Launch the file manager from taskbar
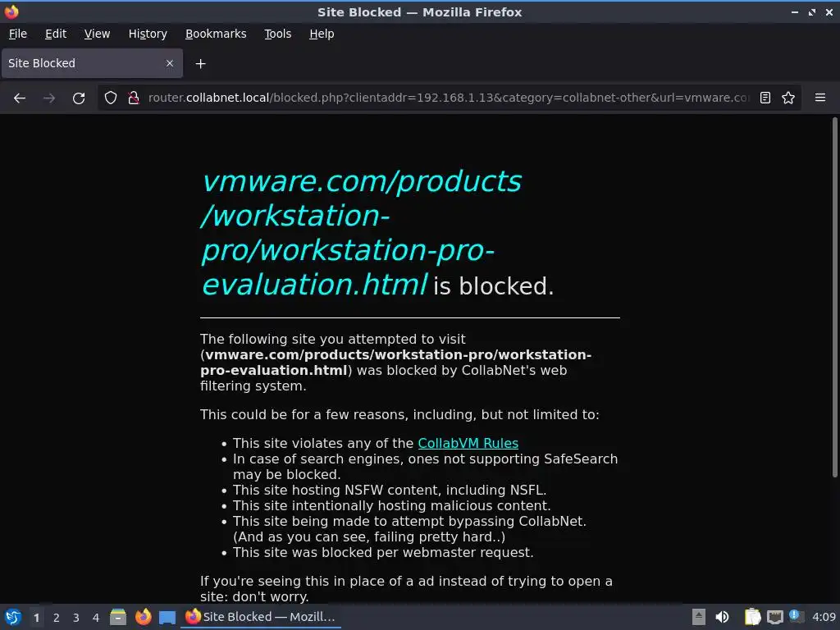The image size is (840, 630). click(118, 617)
